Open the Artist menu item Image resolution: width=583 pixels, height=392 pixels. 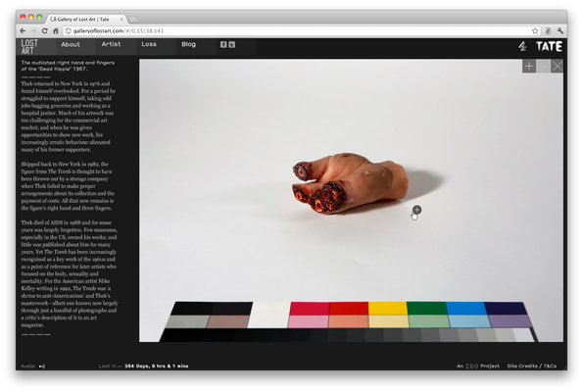click(x=111, y=44)
